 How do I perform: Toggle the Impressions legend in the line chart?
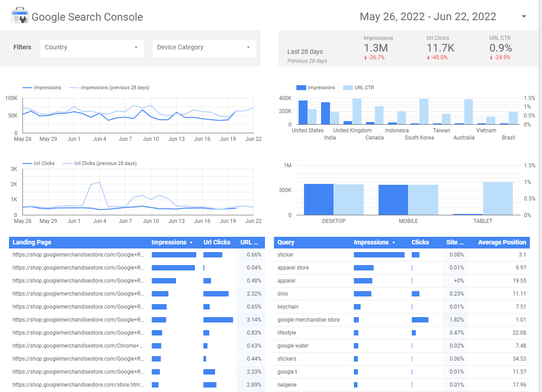coord(42,87)
